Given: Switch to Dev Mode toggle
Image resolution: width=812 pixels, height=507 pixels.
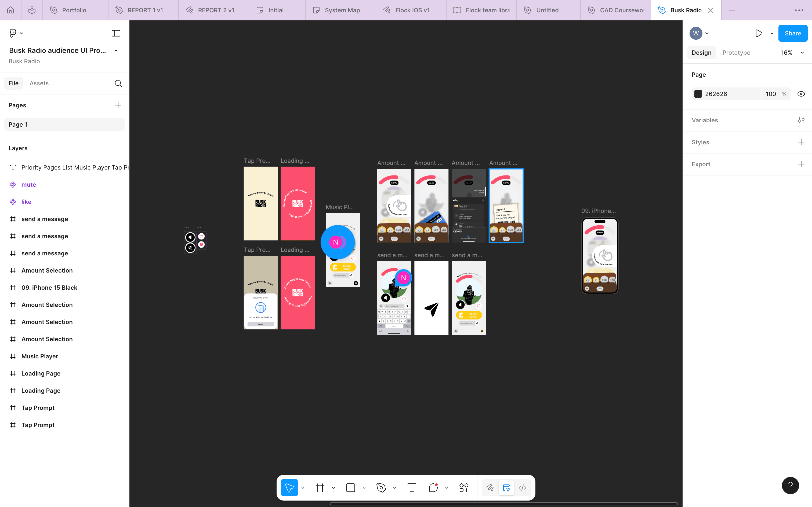Looking at the screenshot, I should (523, 488).
